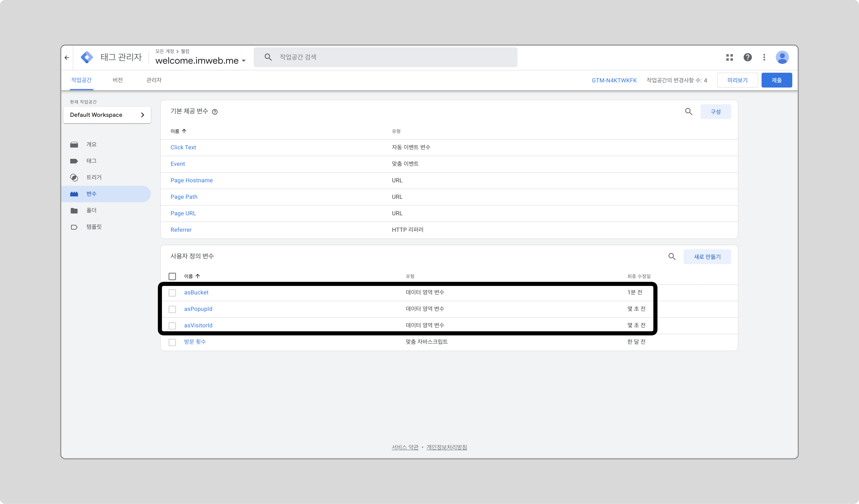The image size is (859, 504).
Task: Open the Google apps grid icon
Action: [729, 57]
